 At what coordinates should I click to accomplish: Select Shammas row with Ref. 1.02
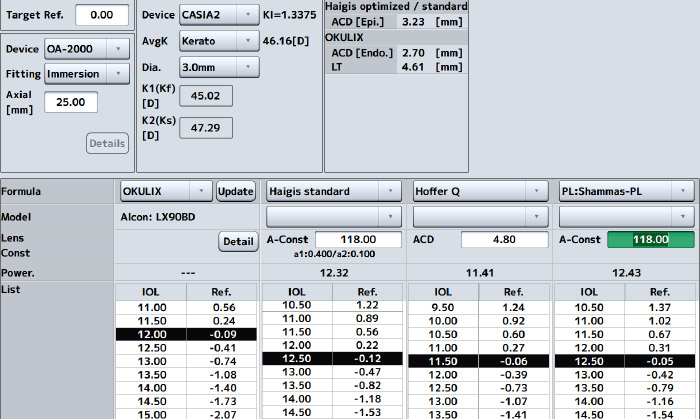[625, 321]
